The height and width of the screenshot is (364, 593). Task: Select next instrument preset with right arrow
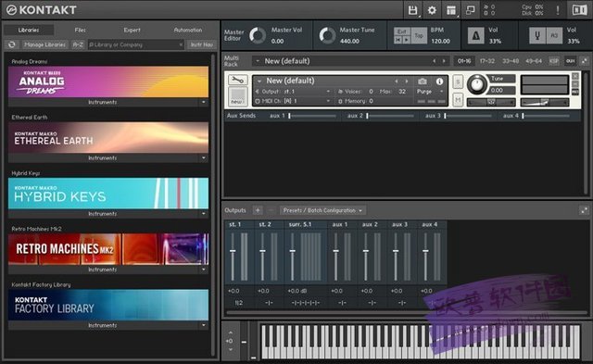click(x=407, y=81)
